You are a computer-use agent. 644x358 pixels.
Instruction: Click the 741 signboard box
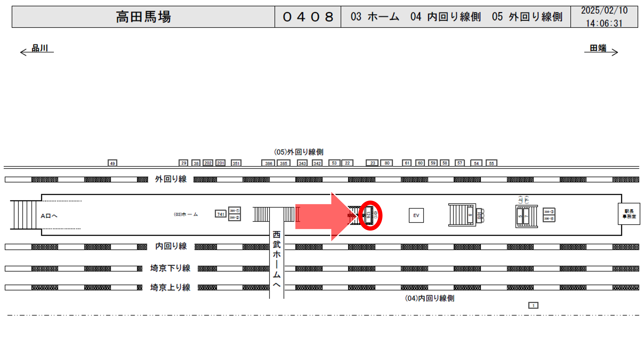(220, 214)
